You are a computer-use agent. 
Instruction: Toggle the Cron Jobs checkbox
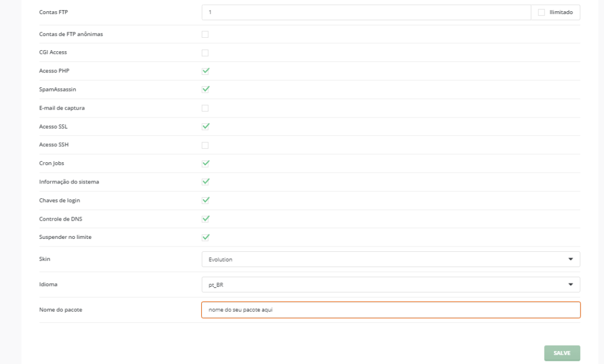[x=205, y=163]
